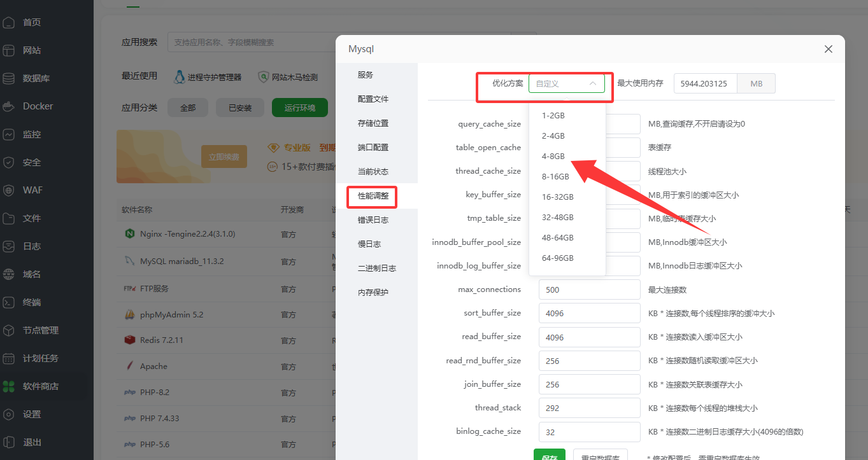Switch to the 性能调整 tab
Viewport: 868px width, 460px height.
pyautogui.click(x=373, y=196)
